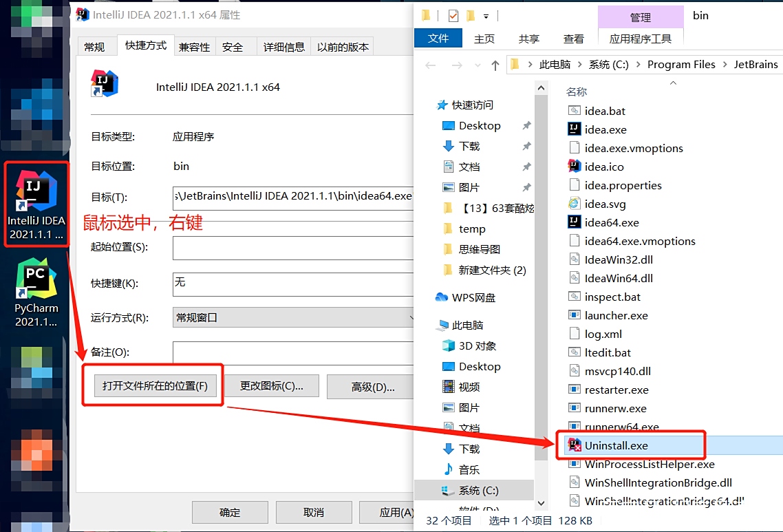Image resolution: width=783 pixels, height=532 pixels.
Task: Click the 3D 对象 folder icon
Action: 449,345
